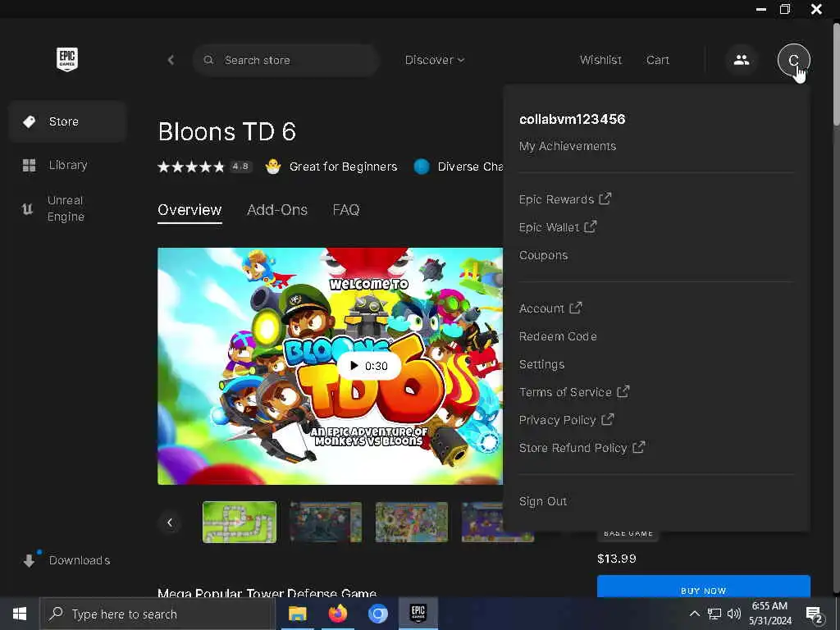Click the taskbar clock
The image size is (840, 630).
tap(769, 614)
